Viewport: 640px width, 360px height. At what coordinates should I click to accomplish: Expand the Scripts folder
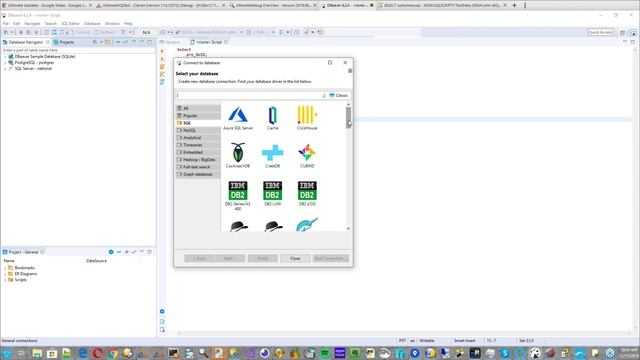(x=5, y=280)
